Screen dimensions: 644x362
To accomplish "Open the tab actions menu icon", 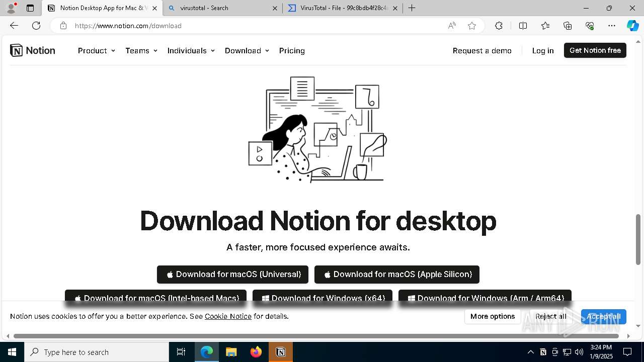I will (30, 8).
